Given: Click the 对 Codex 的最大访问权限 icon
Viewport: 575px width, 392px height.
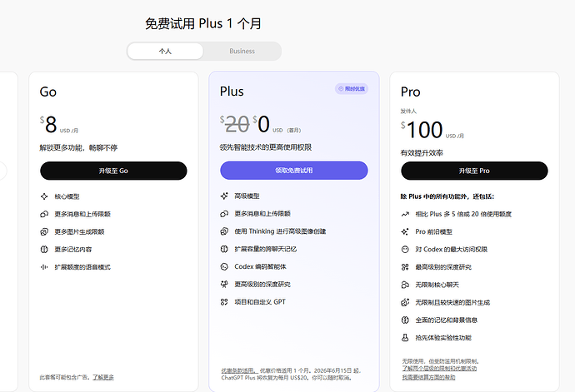Looking at the screenshot, I should 405,249.
